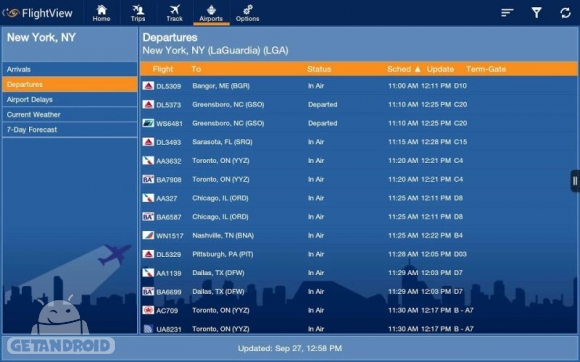This screenshot has width=580, height=362.
Task: Select flight number UA8231
Action: [x=169, y=329]
